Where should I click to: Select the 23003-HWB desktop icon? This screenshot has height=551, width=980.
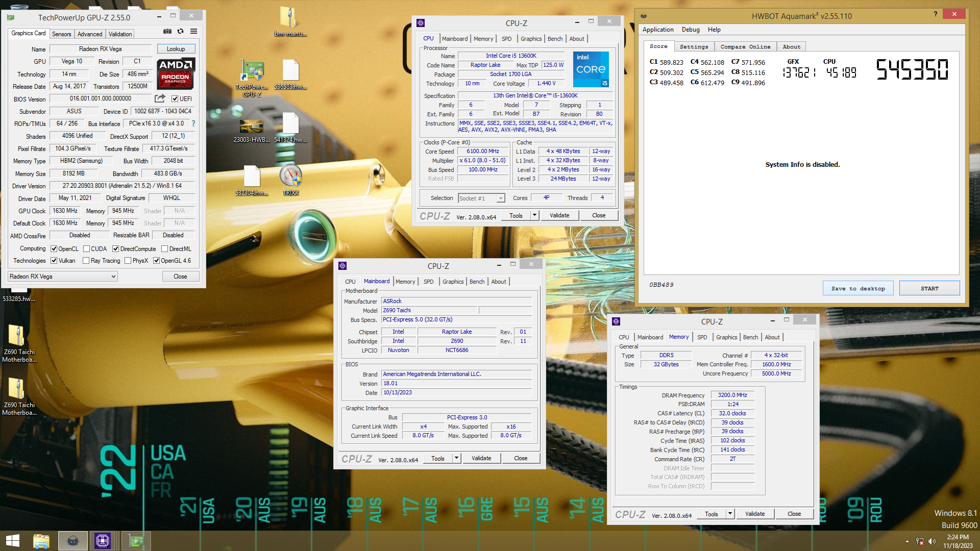tap(252, 131)
